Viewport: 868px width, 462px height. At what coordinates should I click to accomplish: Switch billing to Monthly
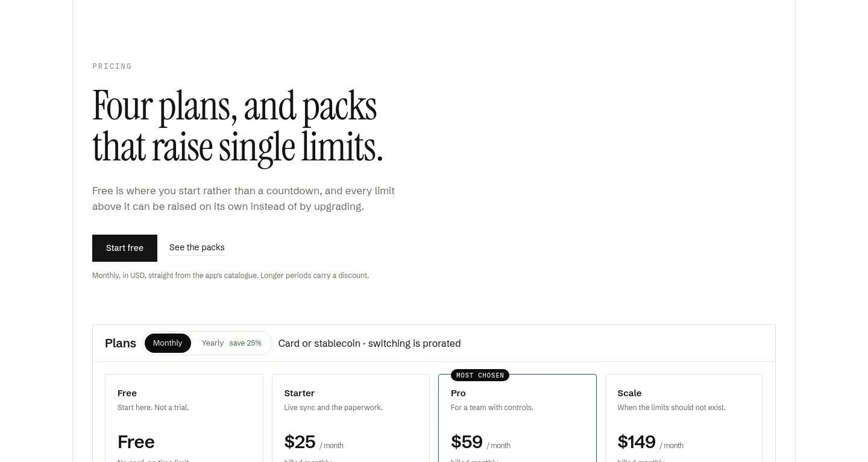(x=168, y=343)
